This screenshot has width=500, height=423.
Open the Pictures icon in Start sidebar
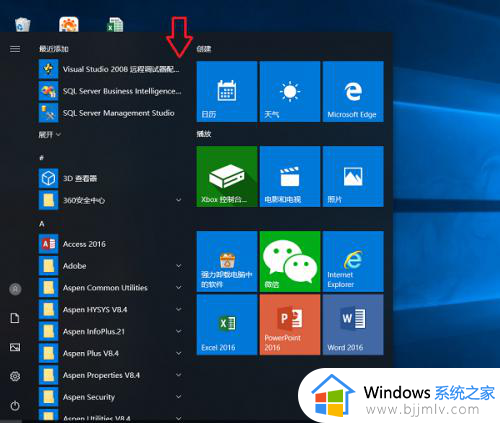point(15,347)
